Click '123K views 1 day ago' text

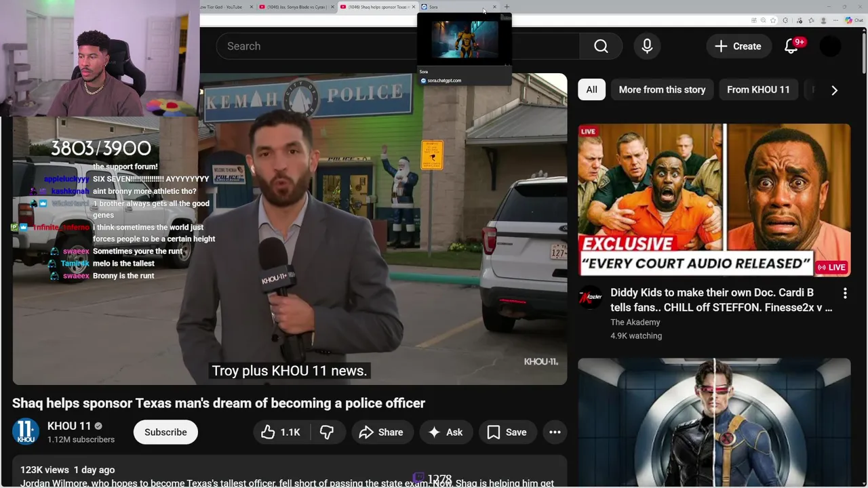67,470
